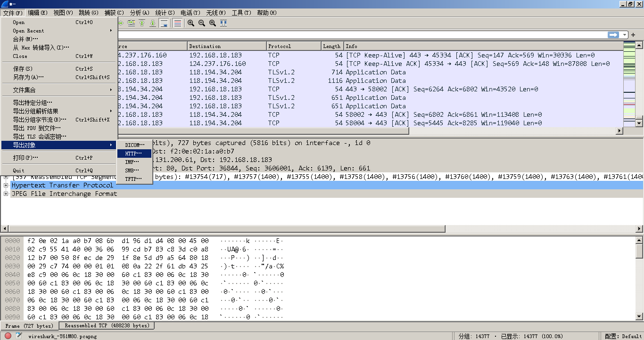
Task: Select 导出对象 in the File menu
Action: click(x=59, y=145)
